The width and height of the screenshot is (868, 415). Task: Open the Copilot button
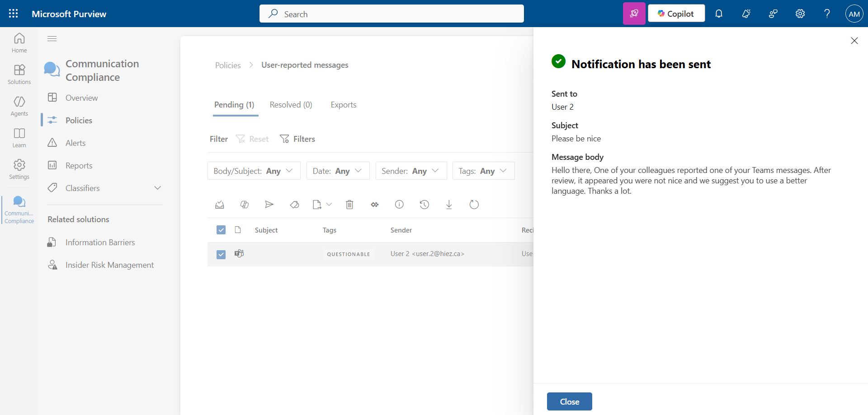coord(676,14)
